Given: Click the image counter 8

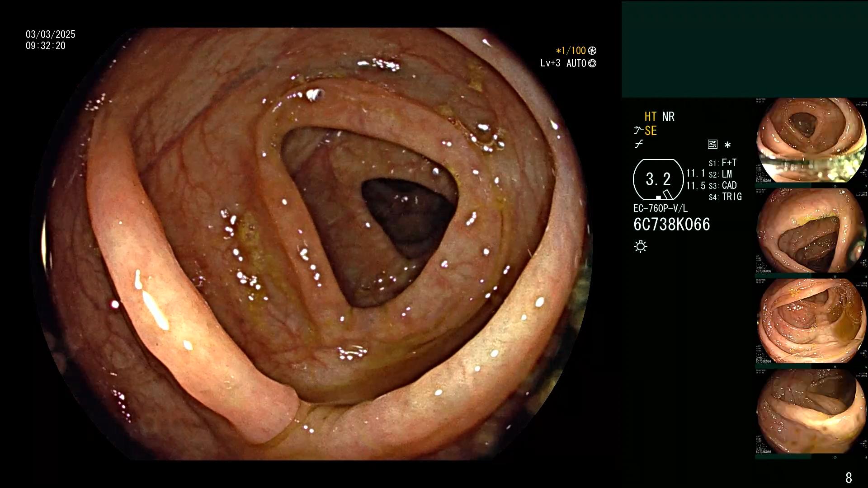Looking at the screenshot, I should pyautogui.click(x=849, y=478).
